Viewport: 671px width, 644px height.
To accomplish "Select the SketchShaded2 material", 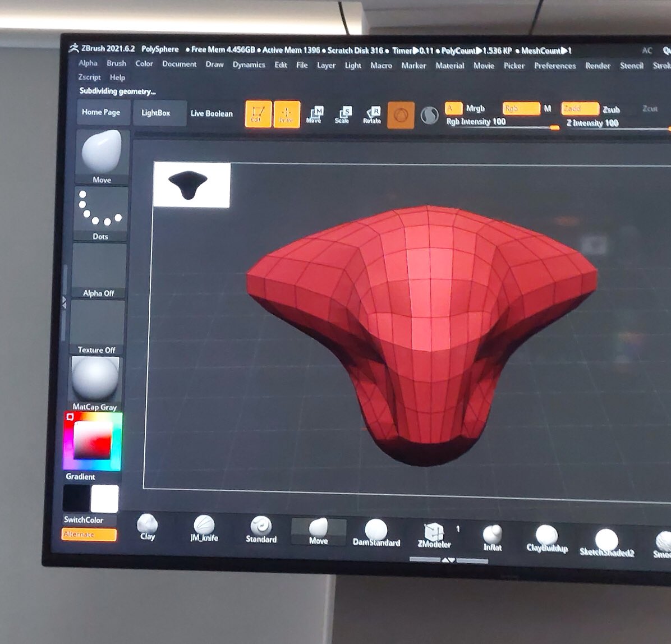I will (607, 542).
